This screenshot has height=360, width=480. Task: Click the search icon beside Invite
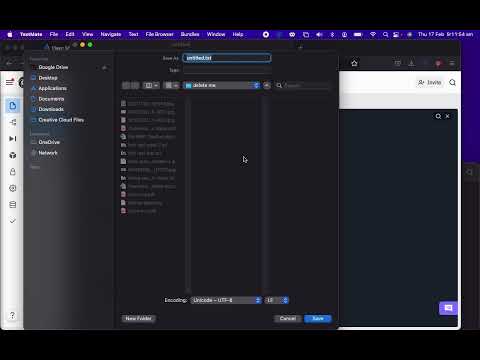pyautogui.click(x=452, y=82)
